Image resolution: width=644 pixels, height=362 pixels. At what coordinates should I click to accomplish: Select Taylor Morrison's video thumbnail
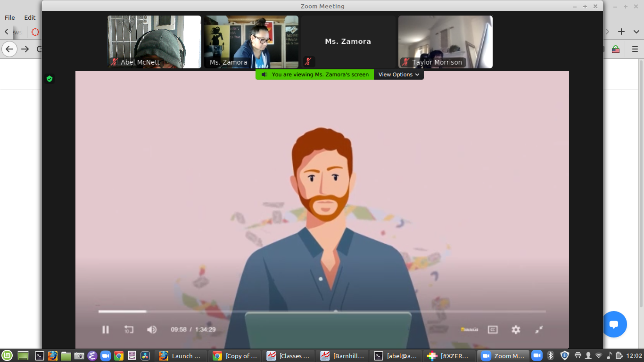coord(446,42)
